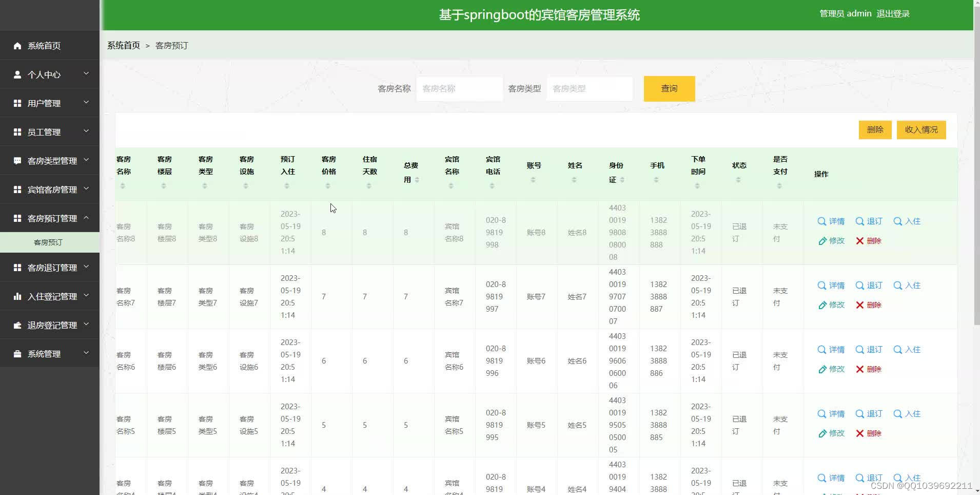Image resolution: width=980 pixels, height=495 pixels.
Task: Click 管理员 admin in the header
Action: [x=846, y=14]
